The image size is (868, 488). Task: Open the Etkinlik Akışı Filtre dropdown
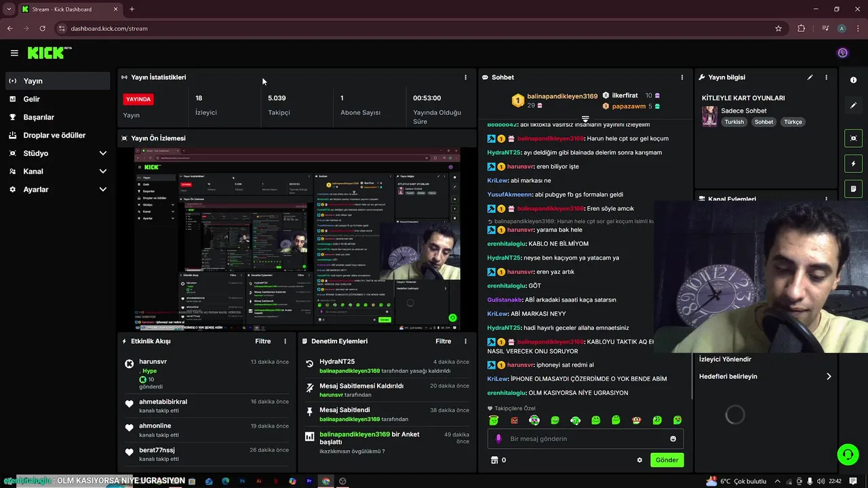tap(262, 342)
